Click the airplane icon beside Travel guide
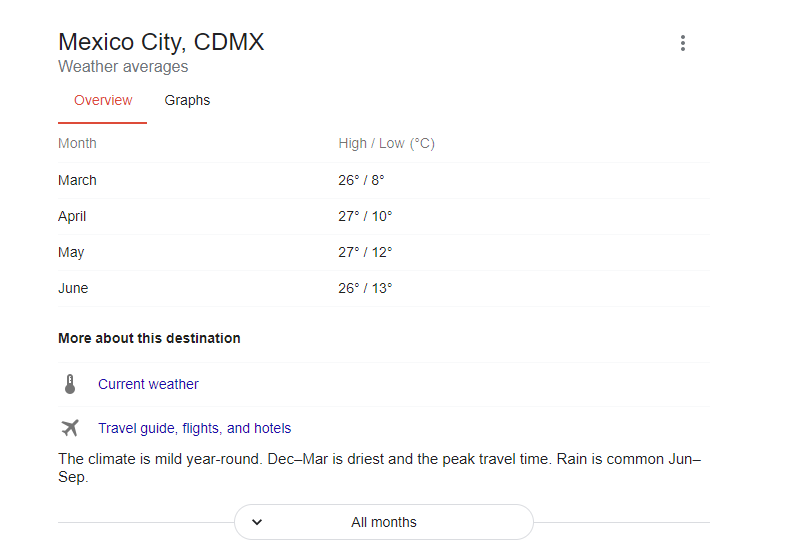The height and width of the screenshot is (556, 787). [x=70, y=428]
